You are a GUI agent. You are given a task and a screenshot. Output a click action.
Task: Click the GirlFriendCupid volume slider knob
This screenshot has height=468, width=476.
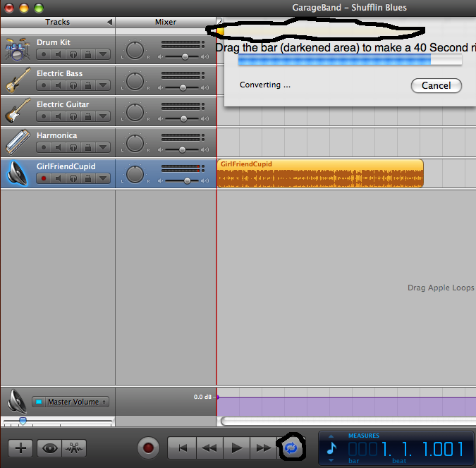tap(188, 180)
